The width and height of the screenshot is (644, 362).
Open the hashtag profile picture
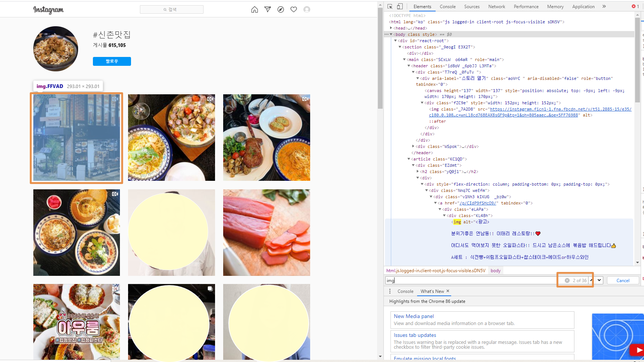pyautogui.click(x=56, y=48)
